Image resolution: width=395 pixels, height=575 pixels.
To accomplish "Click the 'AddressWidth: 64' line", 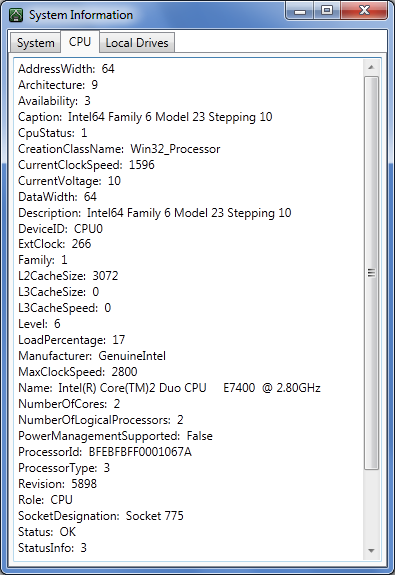I will coord(66,69).
